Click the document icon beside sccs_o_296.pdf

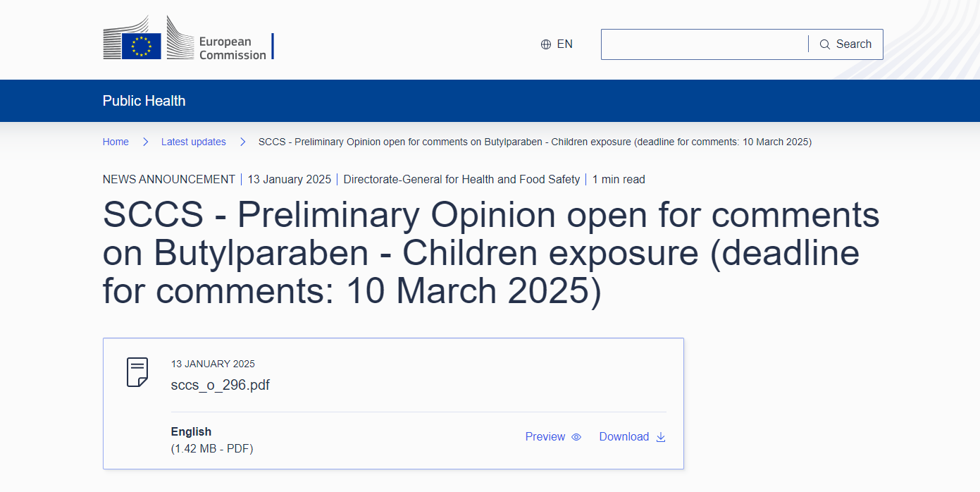pos(137,371)
